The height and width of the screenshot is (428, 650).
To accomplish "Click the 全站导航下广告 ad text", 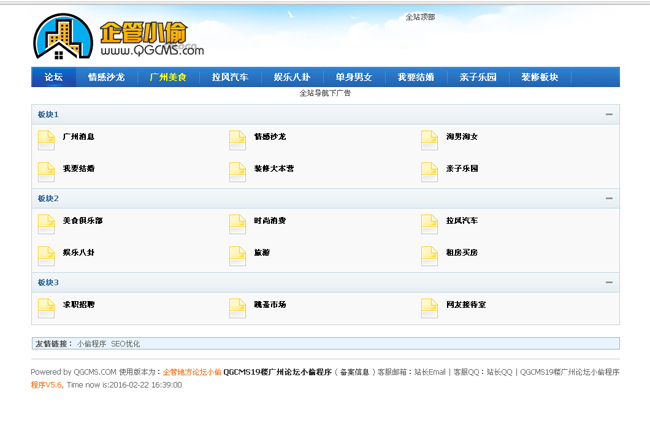I will (x=325, y=93).
